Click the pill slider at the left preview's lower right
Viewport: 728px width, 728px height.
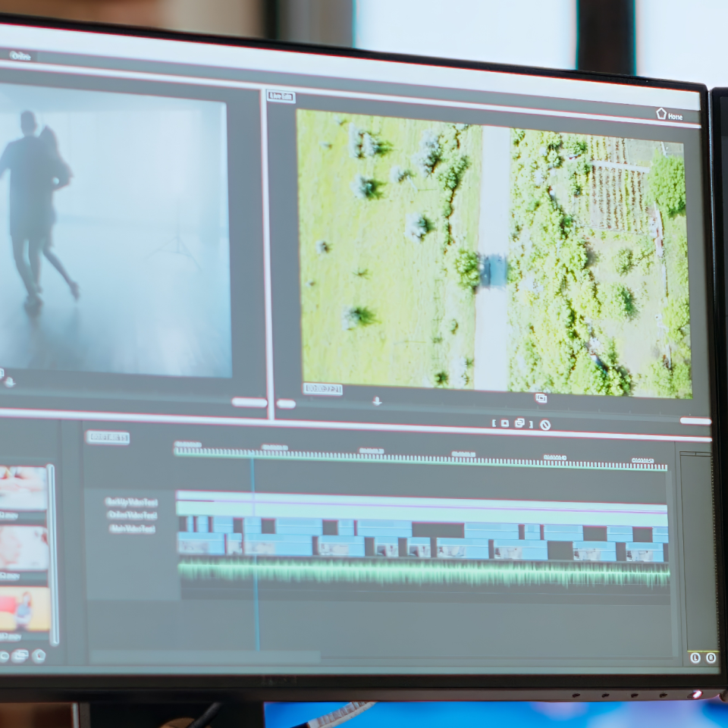[249, 402]
